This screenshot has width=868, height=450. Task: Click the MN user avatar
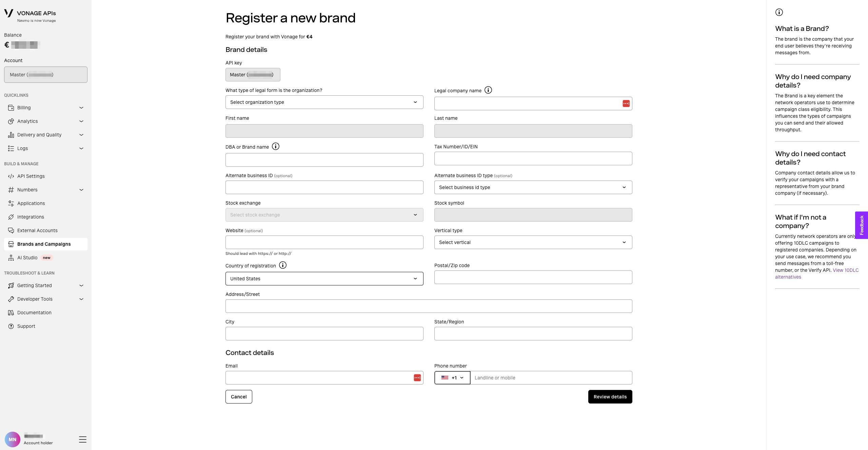point(13,439)
